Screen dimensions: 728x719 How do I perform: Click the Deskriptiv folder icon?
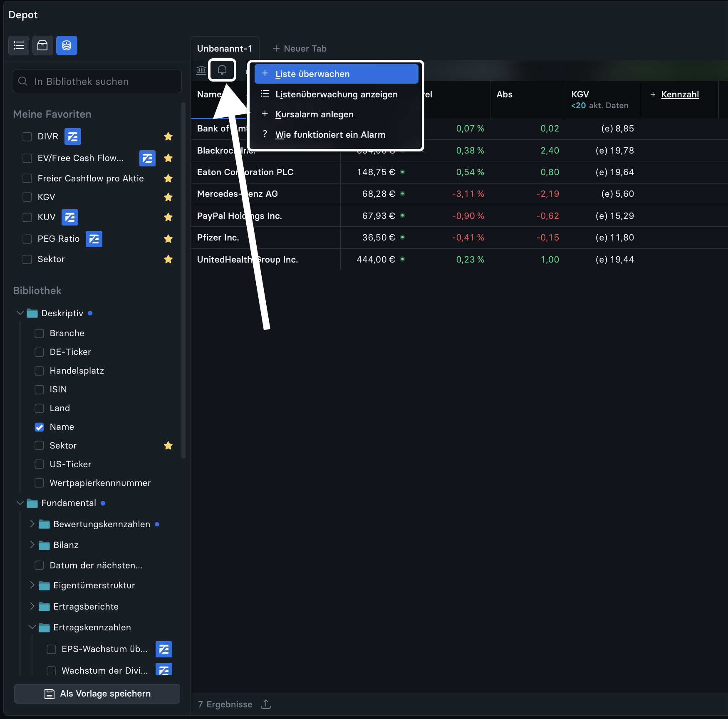point(32,313)
